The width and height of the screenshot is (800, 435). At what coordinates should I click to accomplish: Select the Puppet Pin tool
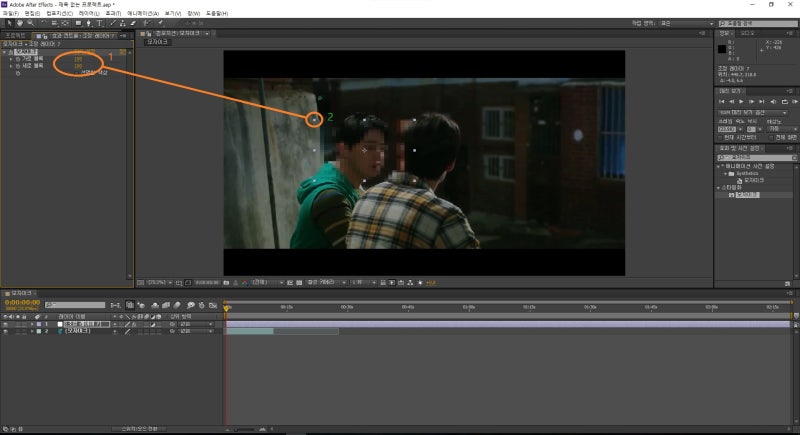click(x=160, y=23)
